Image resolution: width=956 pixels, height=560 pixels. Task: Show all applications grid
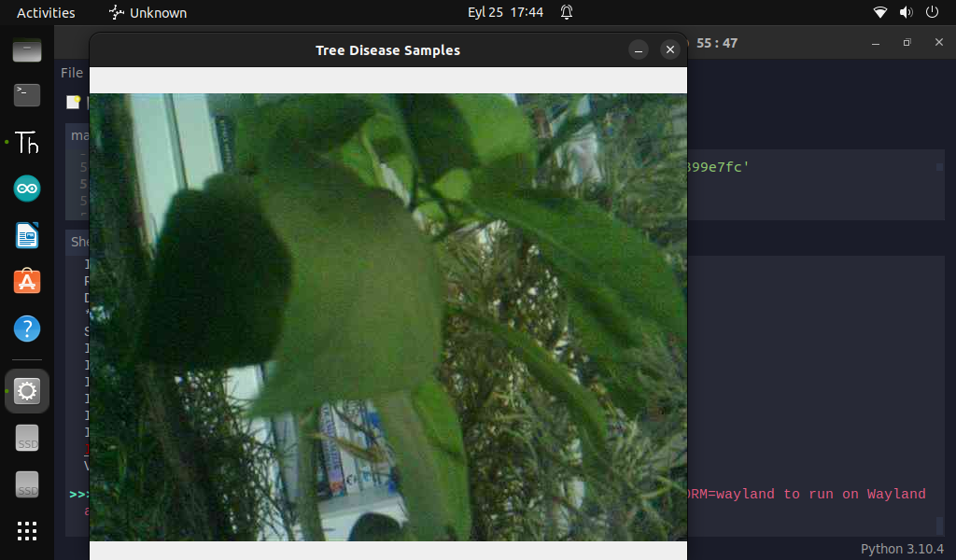point(27,531)
